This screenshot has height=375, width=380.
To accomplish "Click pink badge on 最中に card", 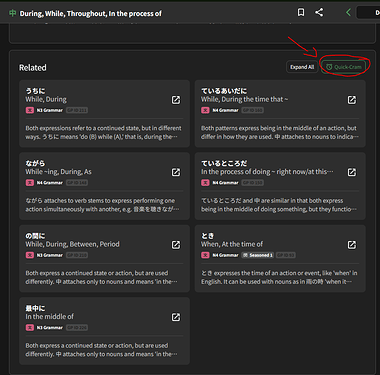I will [x=30, y=328].
